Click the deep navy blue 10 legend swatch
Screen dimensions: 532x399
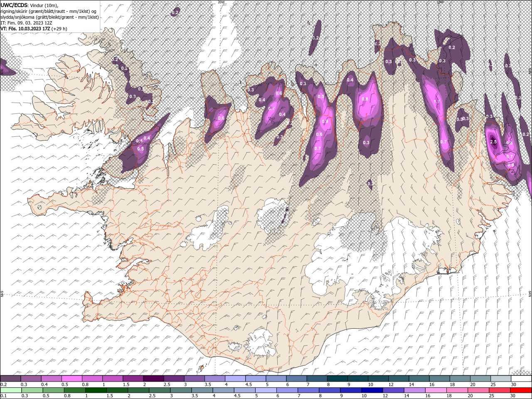[372, 390]
